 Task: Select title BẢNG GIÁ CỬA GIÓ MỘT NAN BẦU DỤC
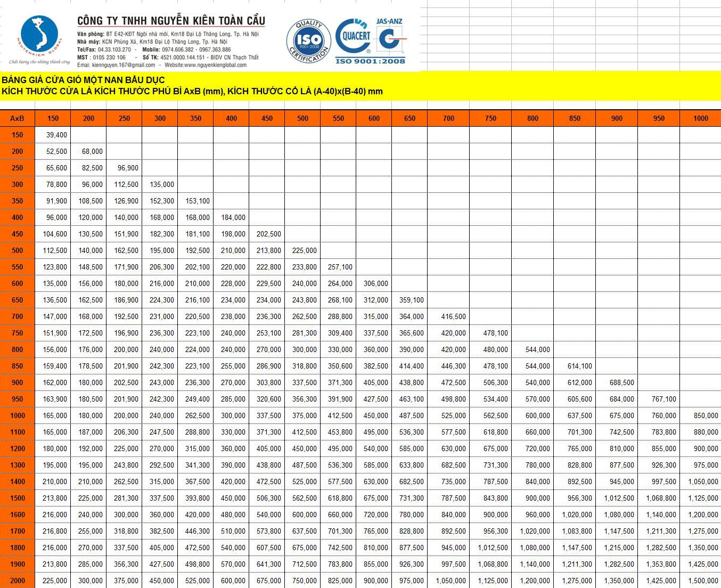coord(83,80)
